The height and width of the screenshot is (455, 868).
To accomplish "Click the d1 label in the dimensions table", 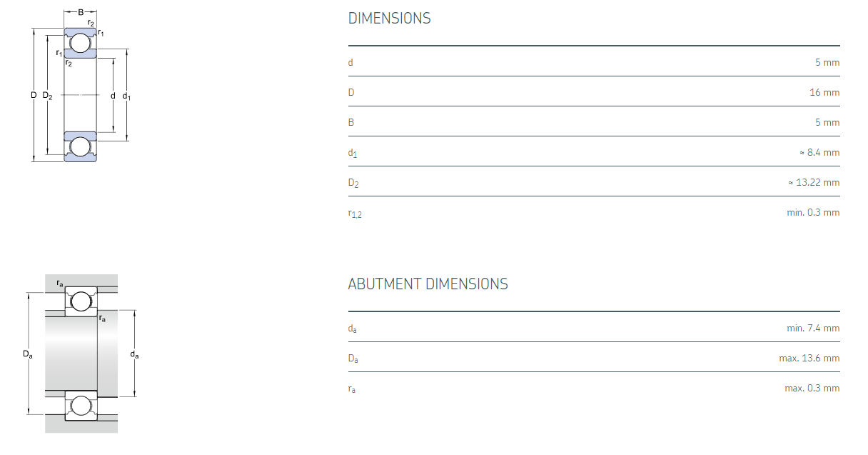I will (x=353, y=153).
